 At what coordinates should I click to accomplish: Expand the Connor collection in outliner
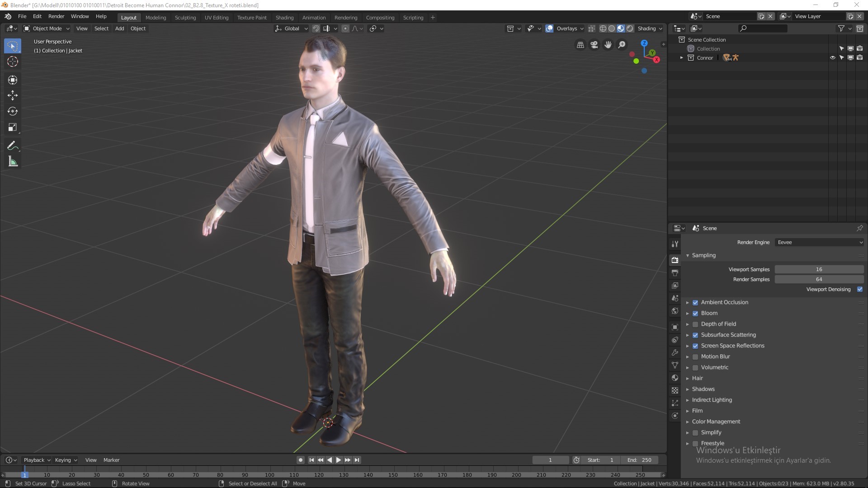[681, 58]
